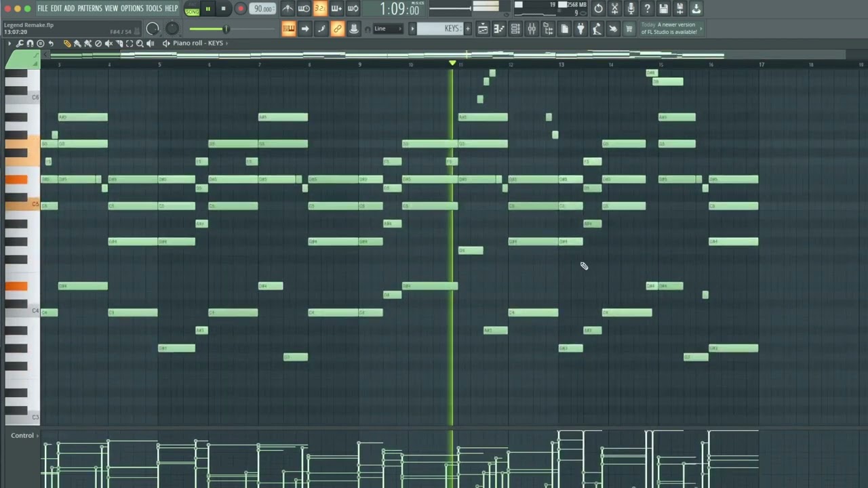This screenshot has height=488, width=868.
Task: Click the question mark help icon
Action: click(x=647, y=9)
